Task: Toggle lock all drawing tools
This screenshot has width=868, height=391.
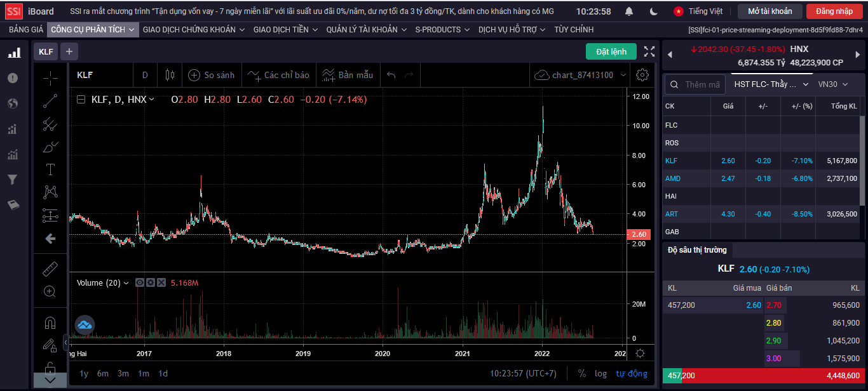Action: click(x=50, y=367)
